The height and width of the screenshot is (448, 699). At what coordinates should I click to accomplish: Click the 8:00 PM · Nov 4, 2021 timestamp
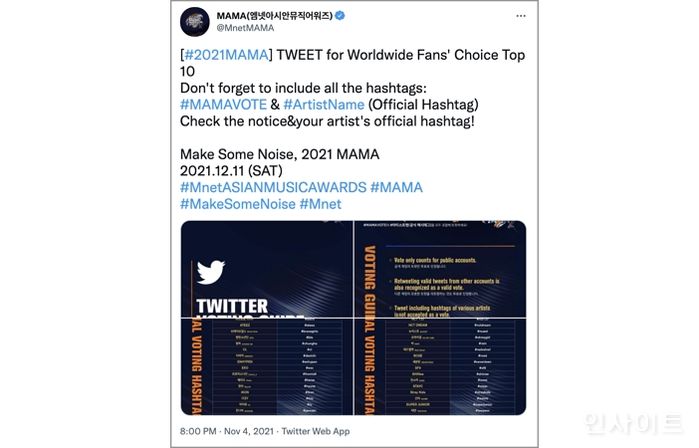[x=227, y=433]
